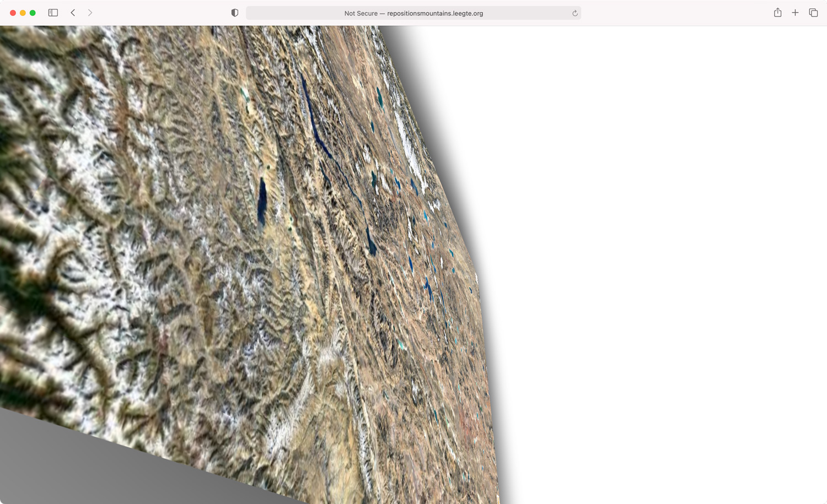Open the privacy report shield
The height and width of the screenshot is (504, 827).
[235, 13]
